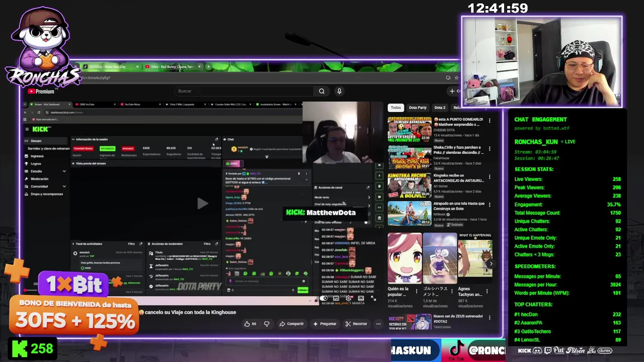Switch player to theater mode
Screen dimensions: 644x362
[361, 298]
